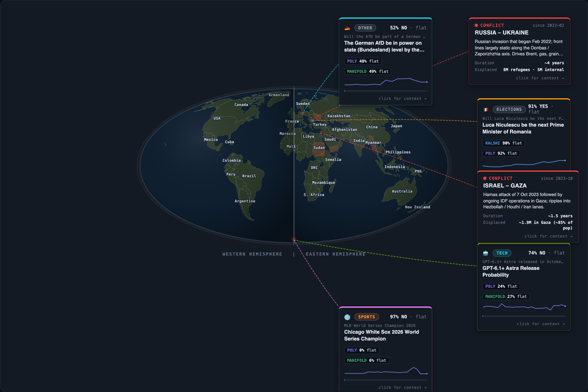Click the globe icon on the Sports card
The image size is (588, 392).
(347, 317)
